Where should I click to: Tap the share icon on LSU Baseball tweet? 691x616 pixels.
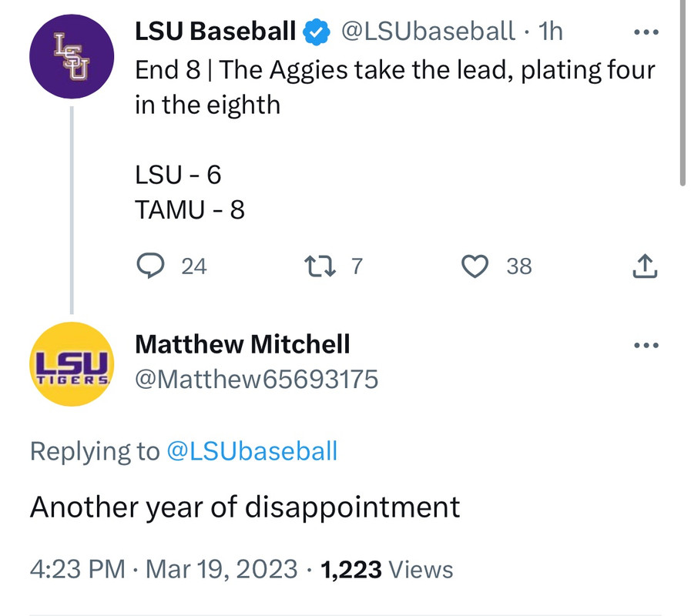pos(644,266)
